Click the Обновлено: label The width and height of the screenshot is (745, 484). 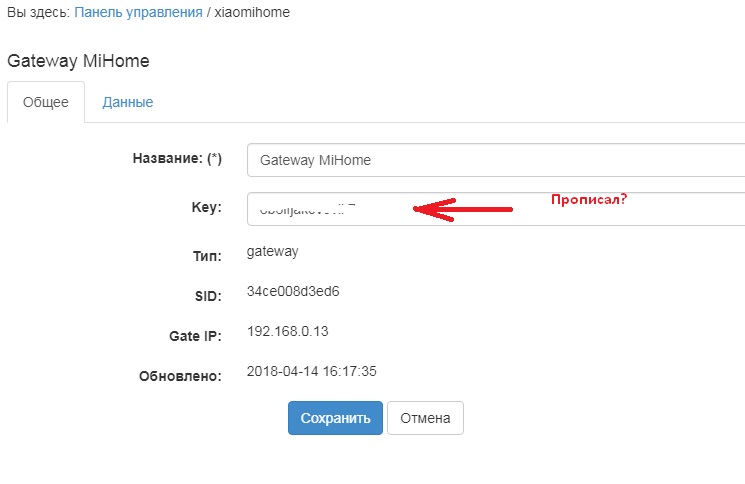coord(180,376)
